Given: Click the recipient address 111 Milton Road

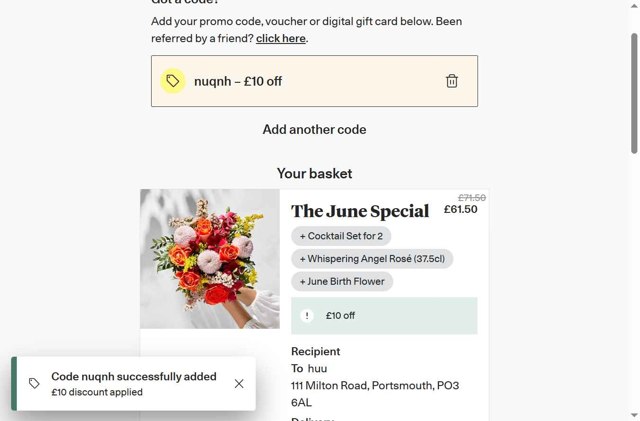Looking at the screenshot, I should point(375,386).
